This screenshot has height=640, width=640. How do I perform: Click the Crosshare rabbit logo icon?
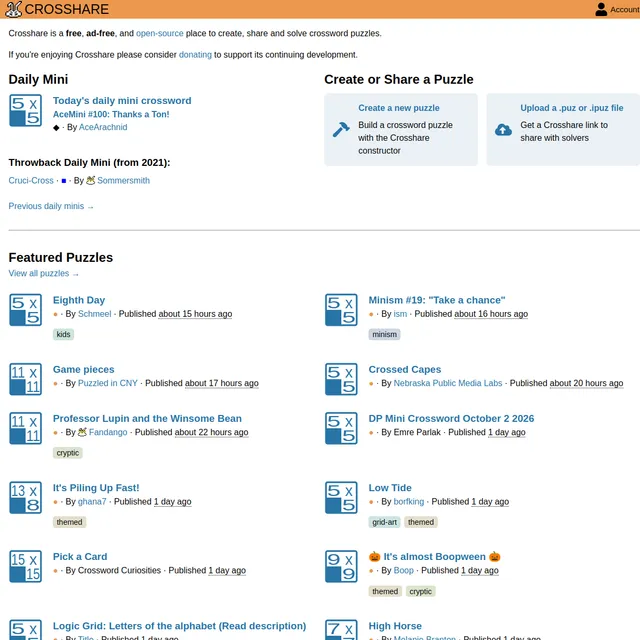(13, 9)
